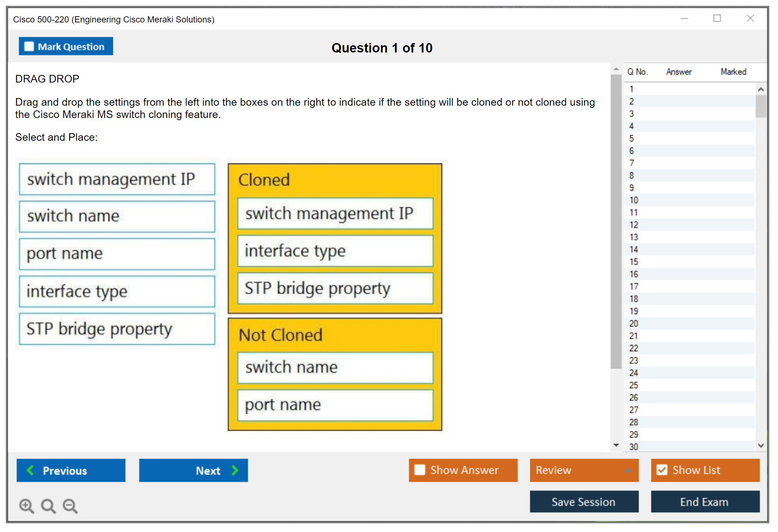Click the question pane scroll down arrow
Viewport: 778px width, 532px height.
click(x=616, y=445)
